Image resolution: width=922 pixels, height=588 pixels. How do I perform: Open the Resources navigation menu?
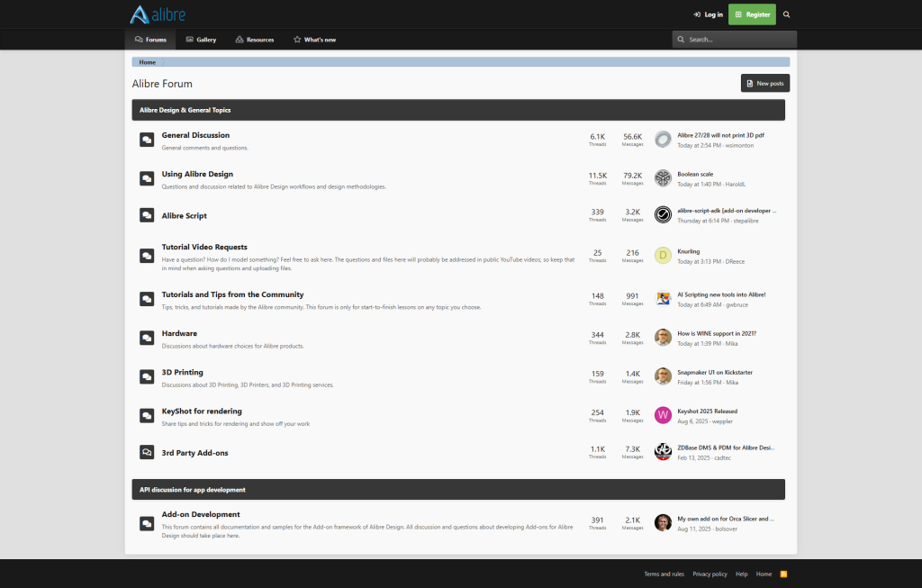[x=254, y=40]
